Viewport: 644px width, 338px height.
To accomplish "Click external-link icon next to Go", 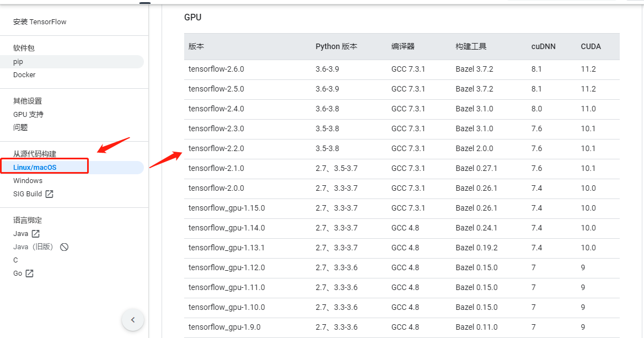I will coord(30,273).
